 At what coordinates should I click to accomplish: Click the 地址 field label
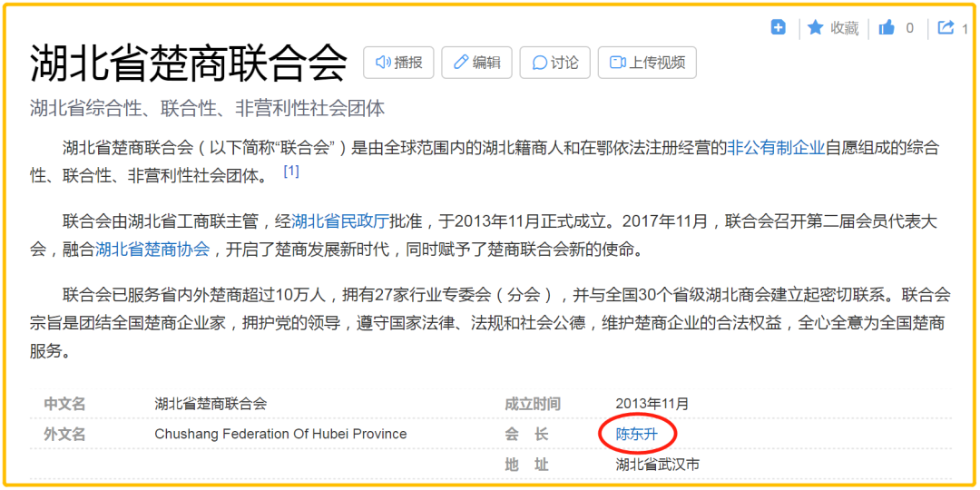(526, 465)
